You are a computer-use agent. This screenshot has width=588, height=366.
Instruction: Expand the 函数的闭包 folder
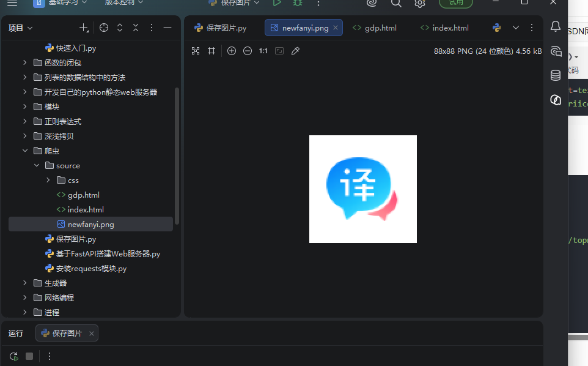click(24, 62)
